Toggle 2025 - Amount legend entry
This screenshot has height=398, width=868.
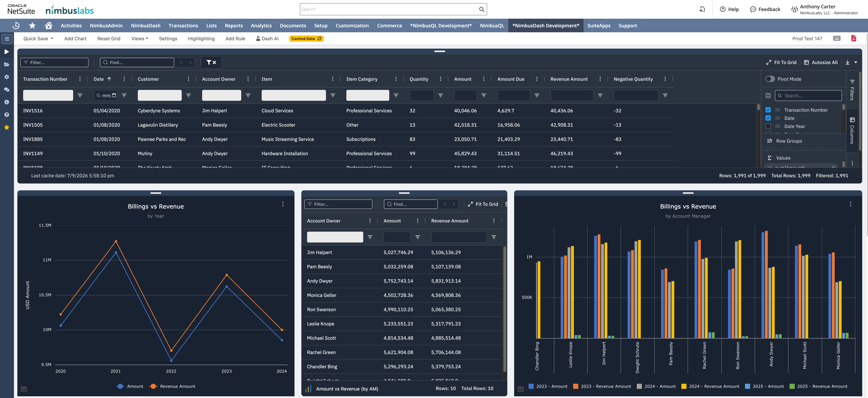(x=764, y=386)
